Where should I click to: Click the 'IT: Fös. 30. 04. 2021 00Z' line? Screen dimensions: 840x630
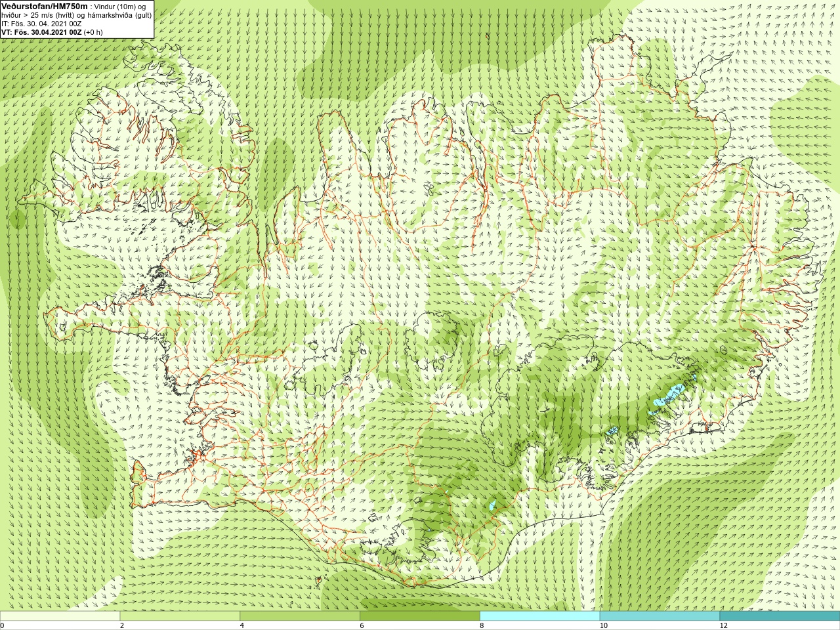click(x=41, y=24)
